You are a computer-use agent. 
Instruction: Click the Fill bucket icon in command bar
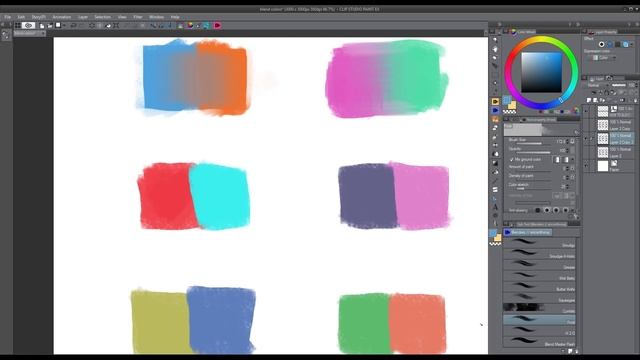pos(108,26)
